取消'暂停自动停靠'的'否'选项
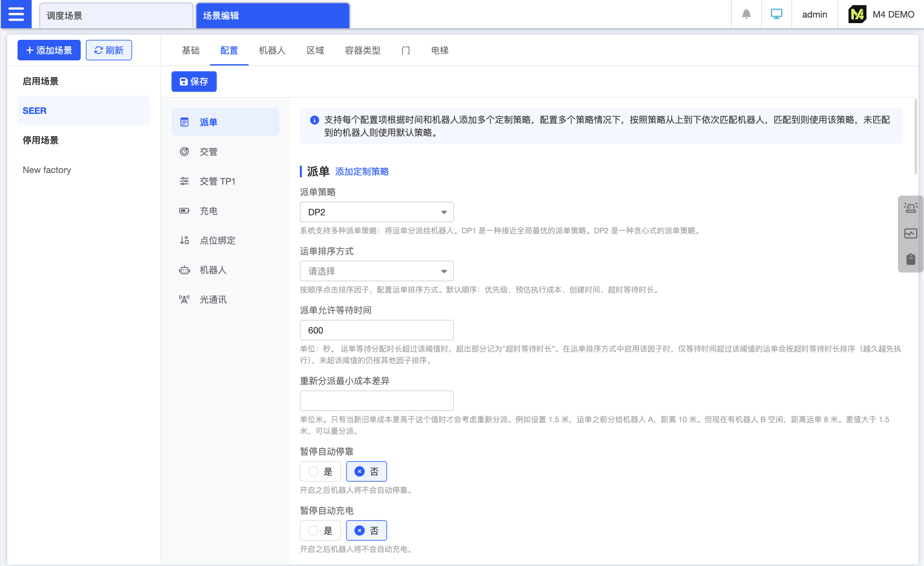 [x=366, y=471]
